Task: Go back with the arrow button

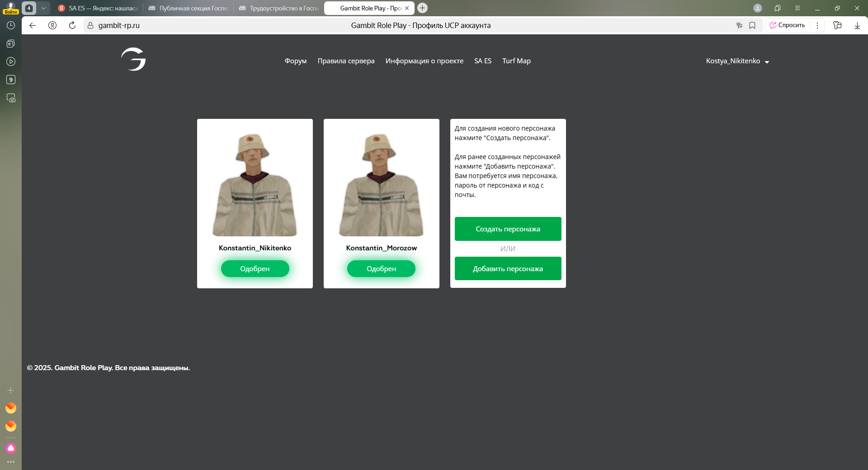Action: (33, 25)
